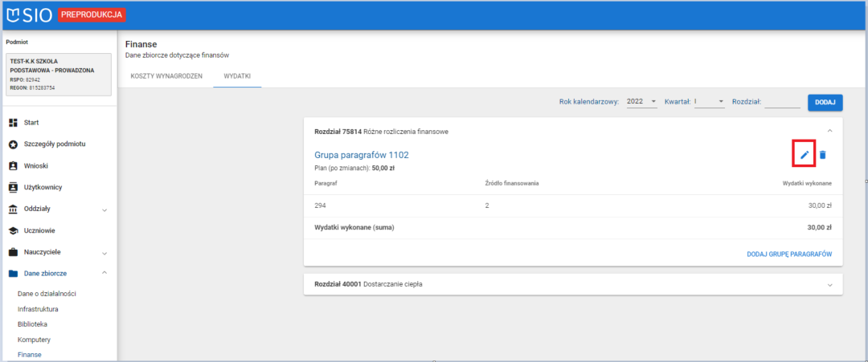The height and width of the screenshot is (362, 868).
Task: Expand Rozdział 40001 Dostarczanie ciepła
Action: [829, 284]
